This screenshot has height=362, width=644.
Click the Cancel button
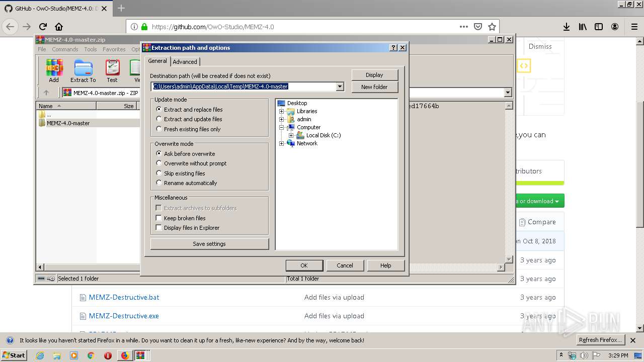pos(345,265)
